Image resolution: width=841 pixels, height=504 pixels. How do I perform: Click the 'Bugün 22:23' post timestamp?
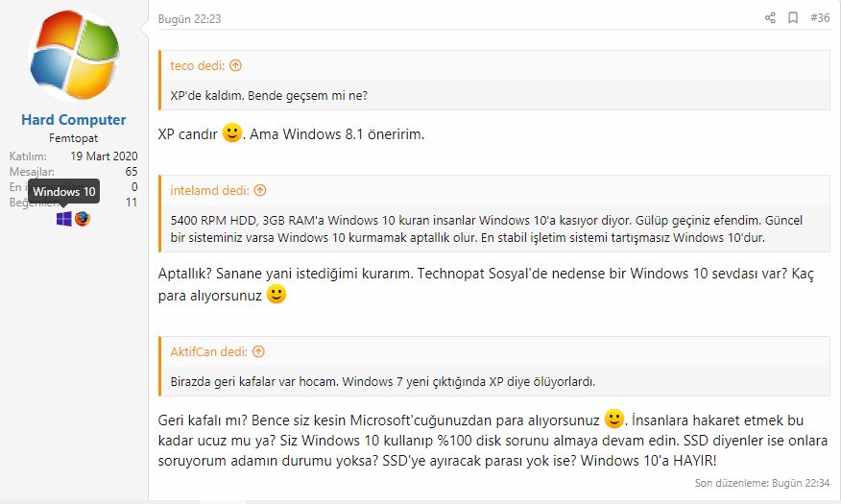189,19
